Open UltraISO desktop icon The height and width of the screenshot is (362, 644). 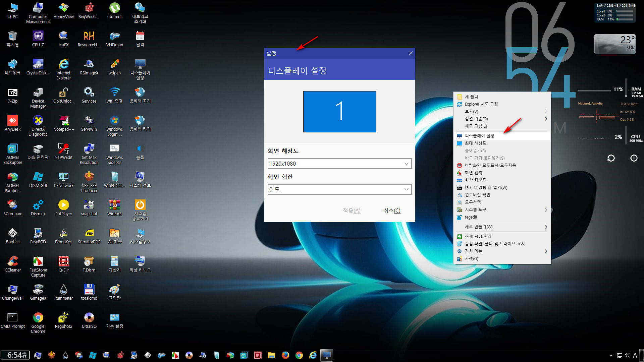pyautogui.click(x=89, y=320)
